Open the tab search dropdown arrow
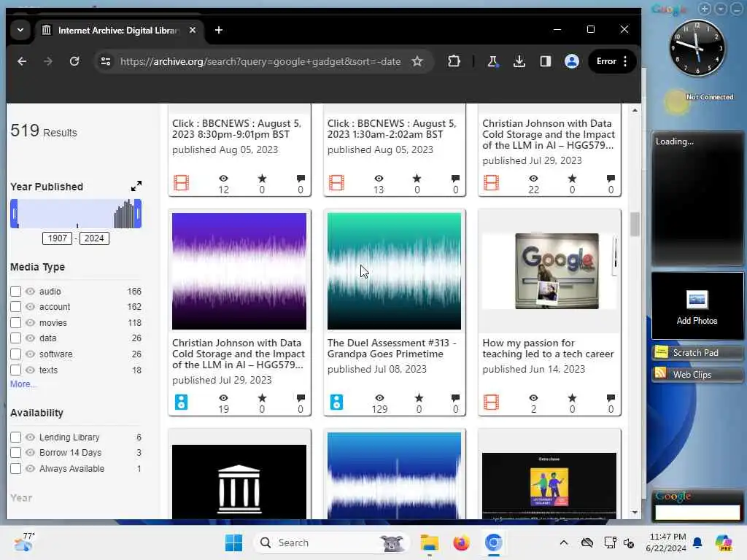747x560 pixels. tap(20, 30)
